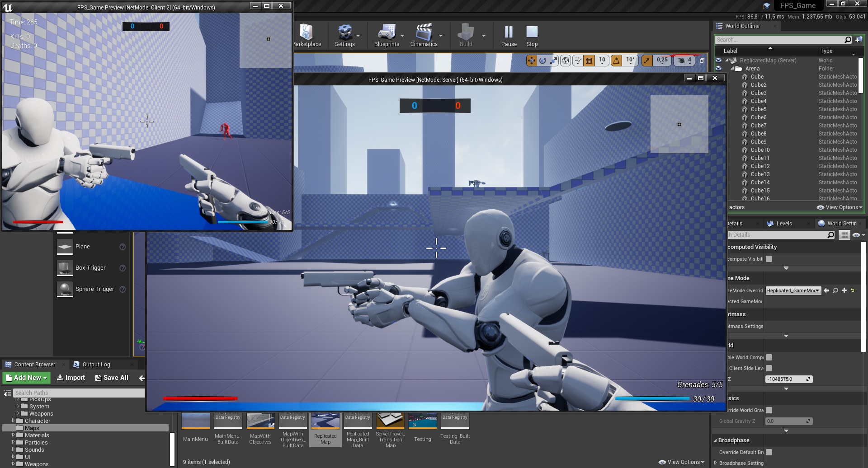This screenshot has width=868, height=468.
Task: Click the camera speed icon
Action: (681, 61)
